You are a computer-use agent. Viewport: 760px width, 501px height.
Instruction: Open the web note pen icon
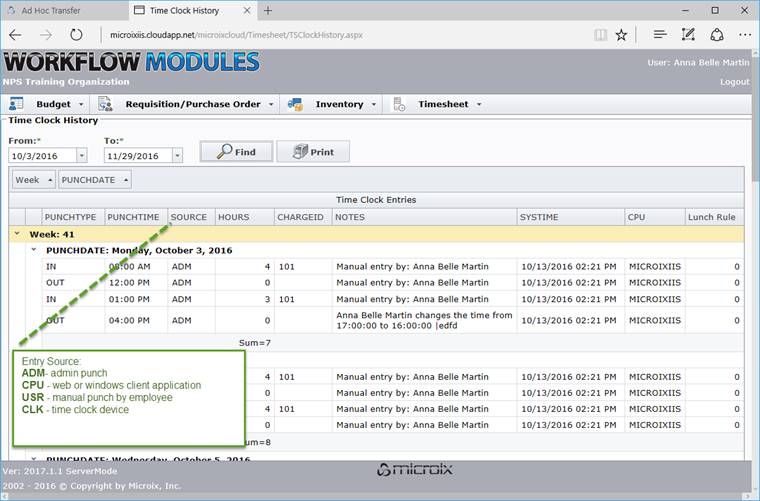pyautogui.click(x=689, y=34)
